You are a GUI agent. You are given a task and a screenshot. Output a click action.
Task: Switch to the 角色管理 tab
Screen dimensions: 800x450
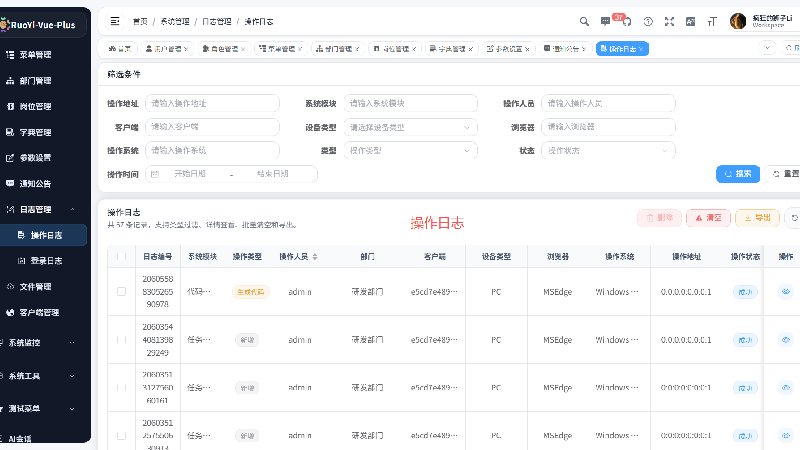coord(223,48)
